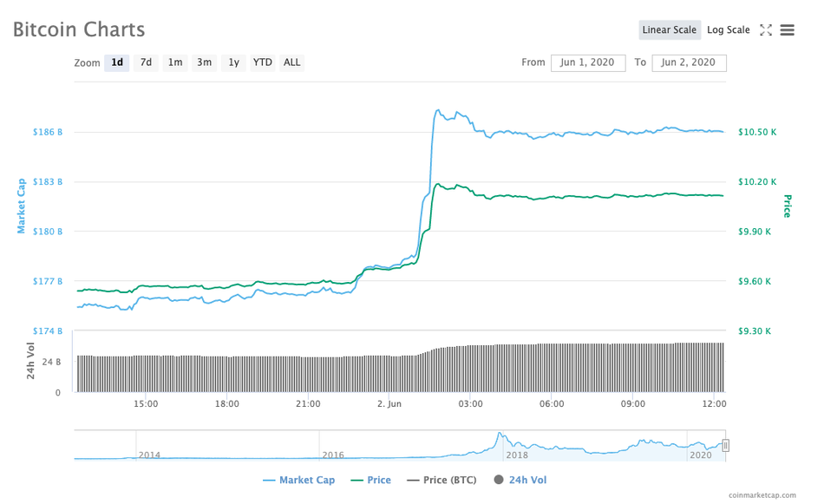Enter fullscreen chart view icon
The height and width of the screenshot is (504, 824).
pos(765,30)
